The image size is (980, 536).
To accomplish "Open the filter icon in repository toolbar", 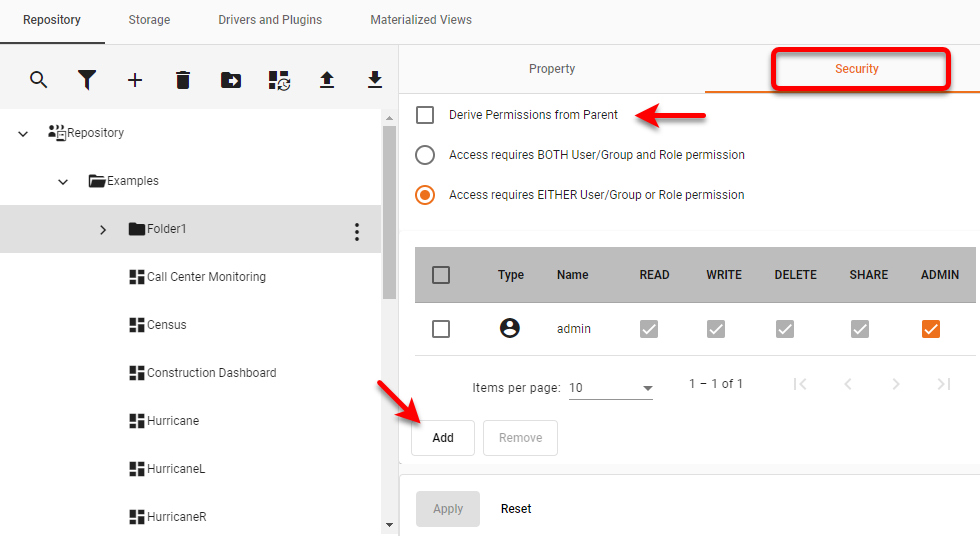I will (87, 80).
